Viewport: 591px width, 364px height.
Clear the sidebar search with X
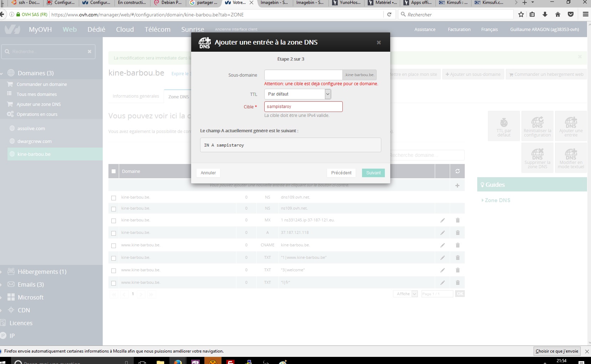coord(90,52)
